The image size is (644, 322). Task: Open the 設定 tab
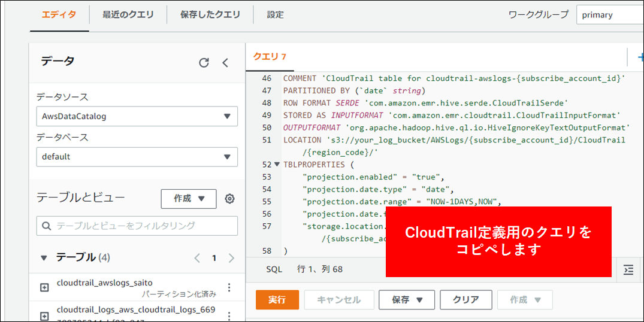tap(275, 15)
